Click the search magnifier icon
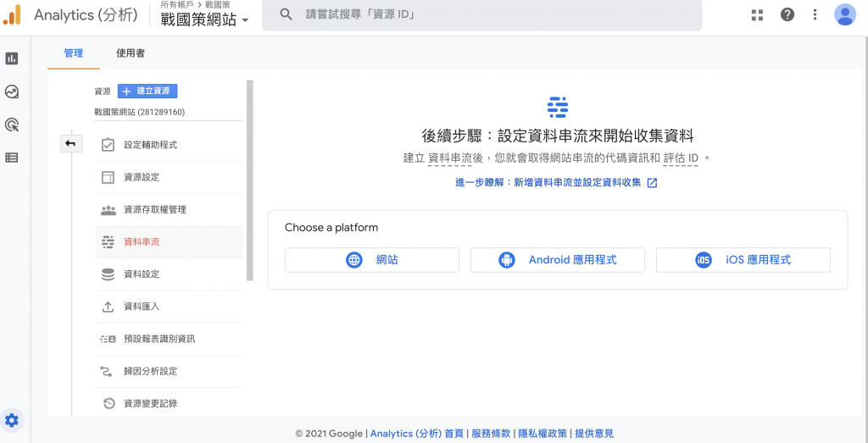 point(286,15)
